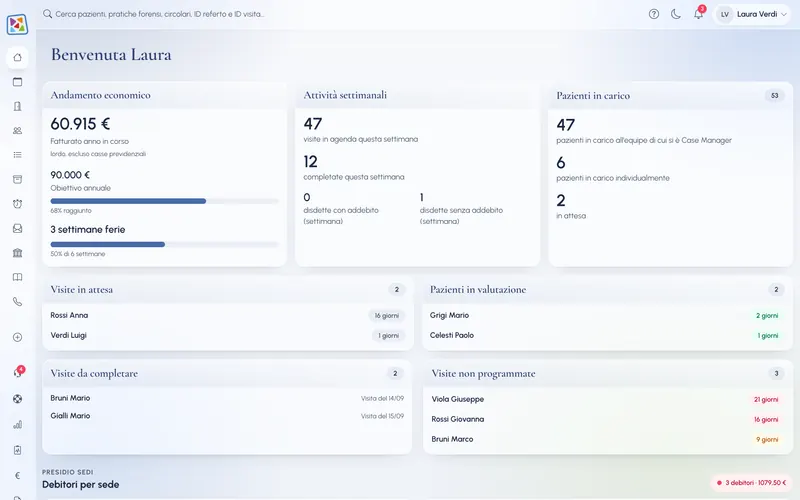Click the 'Visite in attesa' card title
Image resolution: width=800 pixels, height=500 pixels.
pyautogui.click(x=82, y=289)
